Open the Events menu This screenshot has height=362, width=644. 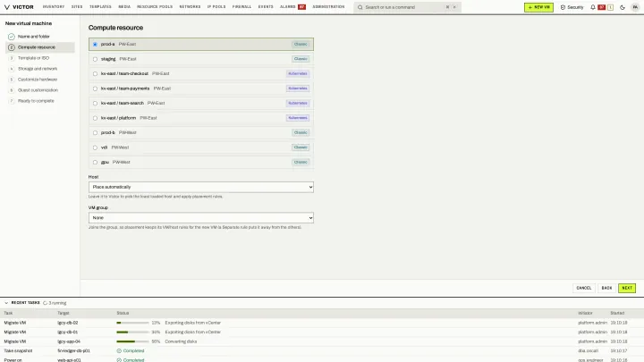click(266, 7)
